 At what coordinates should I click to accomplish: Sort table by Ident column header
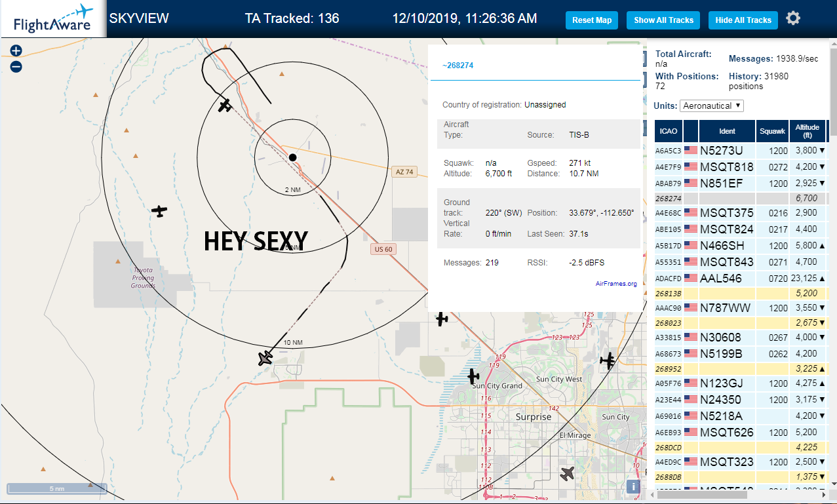(727, 131)
